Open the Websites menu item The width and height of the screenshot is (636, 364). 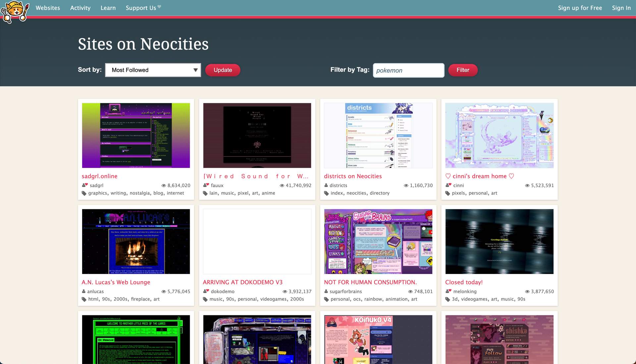(48, 8)
